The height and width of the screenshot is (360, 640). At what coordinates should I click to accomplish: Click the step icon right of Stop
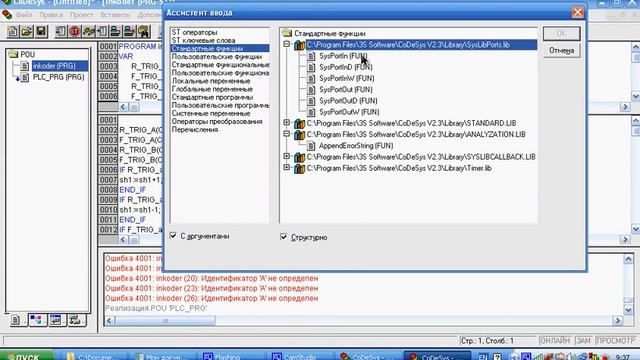(89, 31)
